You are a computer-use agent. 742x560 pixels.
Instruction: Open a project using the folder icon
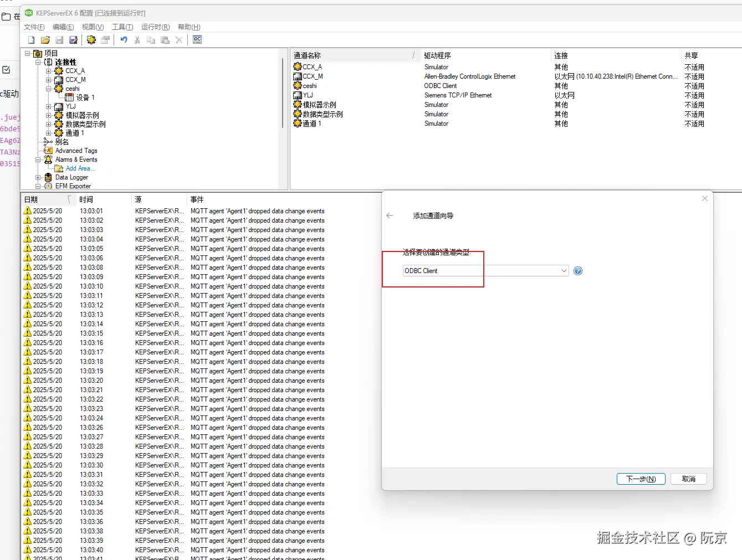click(x=45, y=40)
